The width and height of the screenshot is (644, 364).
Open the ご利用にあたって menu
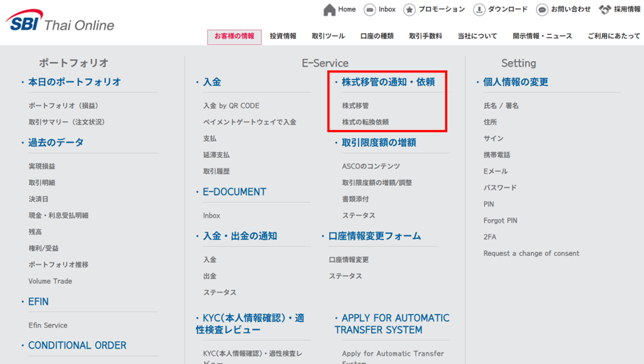pos(613,36)
